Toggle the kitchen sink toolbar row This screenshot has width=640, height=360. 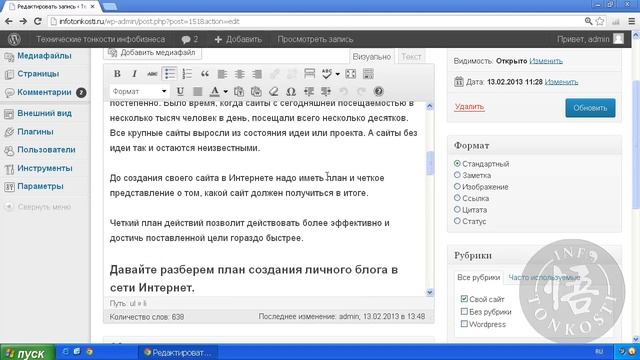tap(368, 74)
